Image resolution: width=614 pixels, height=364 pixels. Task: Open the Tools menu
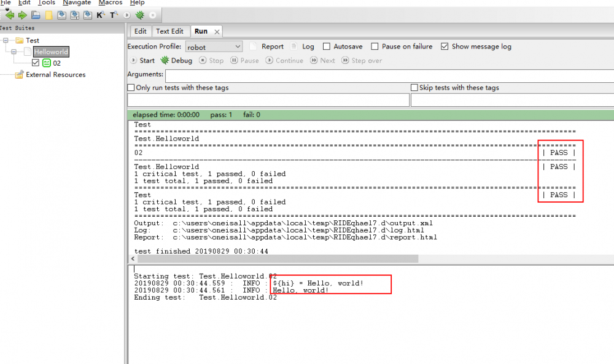tap(46, 2)
